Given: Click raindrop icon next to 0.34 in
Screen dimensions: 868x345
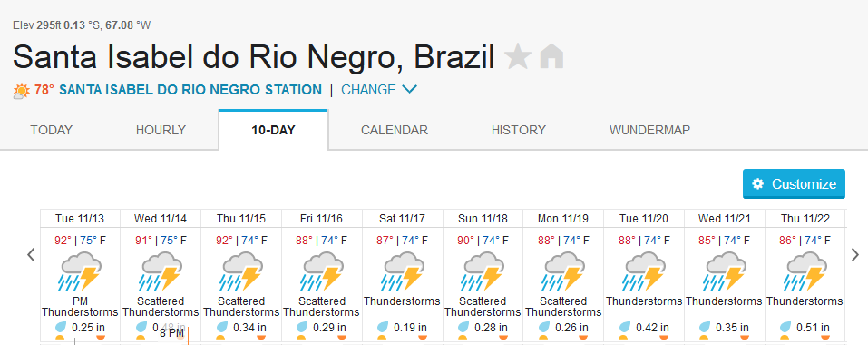Looking at the screenshot, I should [222, 327].
